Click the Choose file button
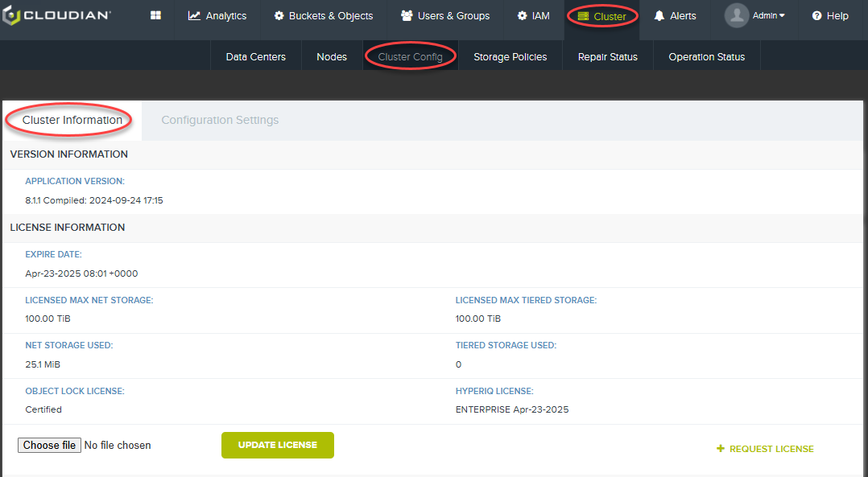 pyautogui.click(x=49, y=445)
